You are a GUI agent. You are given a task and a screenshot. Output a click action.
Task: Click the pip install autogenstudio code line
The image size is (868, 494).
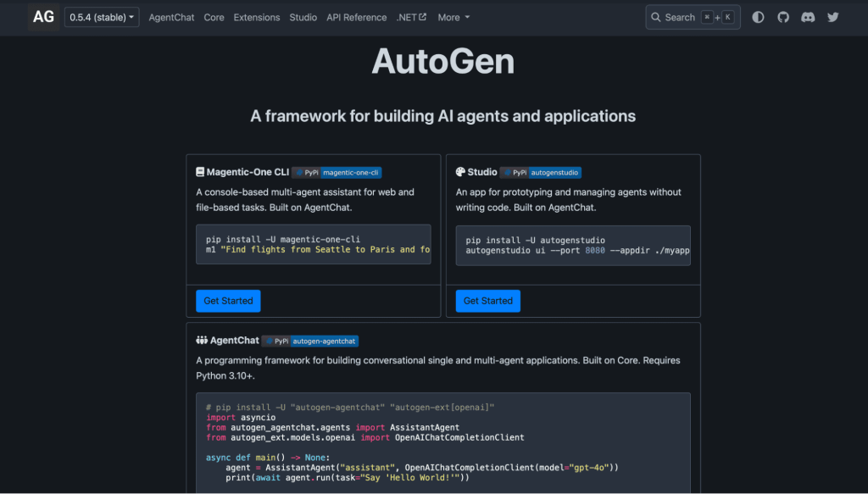[x=536, y=240]
